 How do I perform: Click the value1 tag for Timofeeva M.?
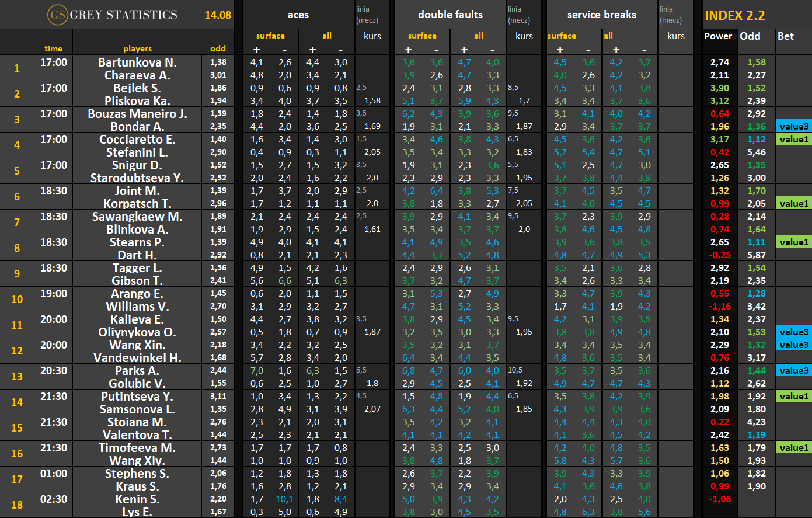794,448
